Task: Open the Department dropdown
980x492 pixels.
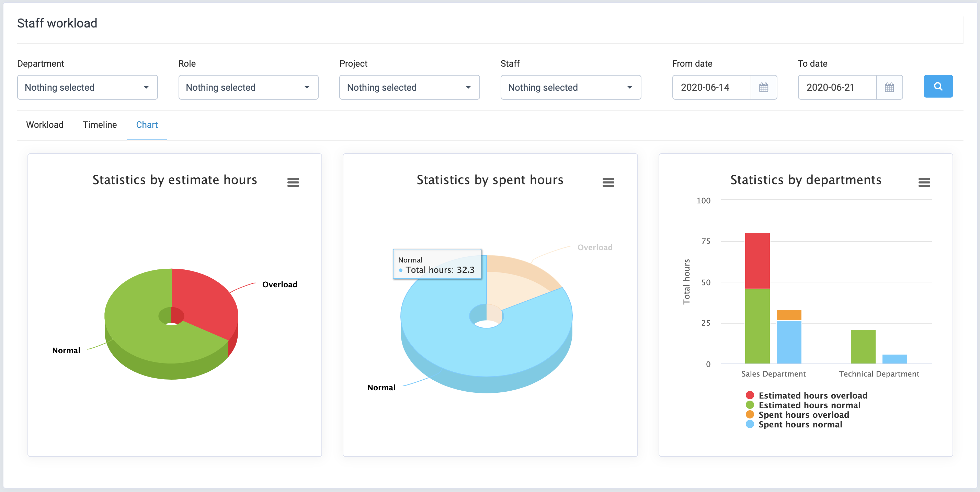Action: point(87,87)
